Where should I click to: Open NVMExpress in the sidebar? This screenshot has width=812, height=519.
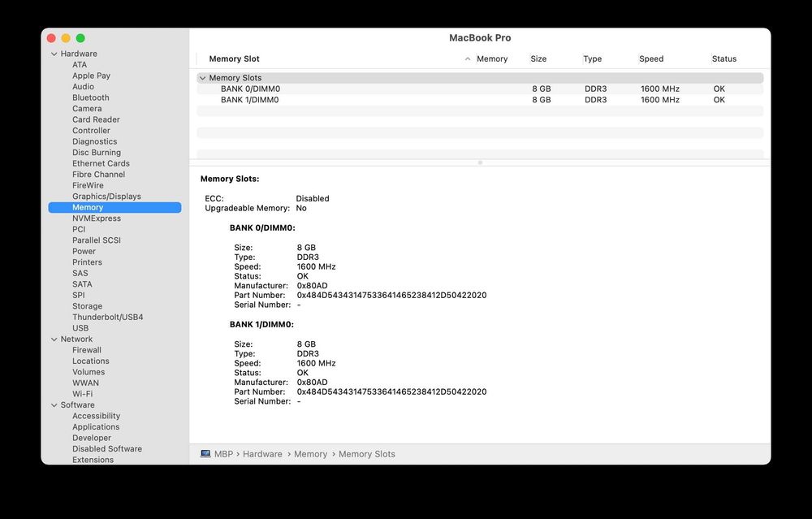click(97, 218)
